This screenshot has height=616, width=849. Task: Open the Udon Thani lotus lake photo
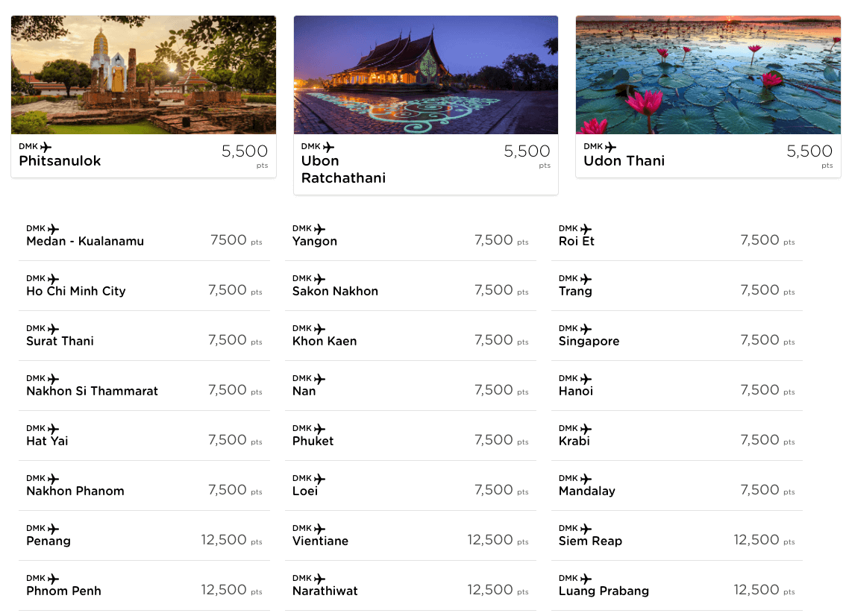708,75
